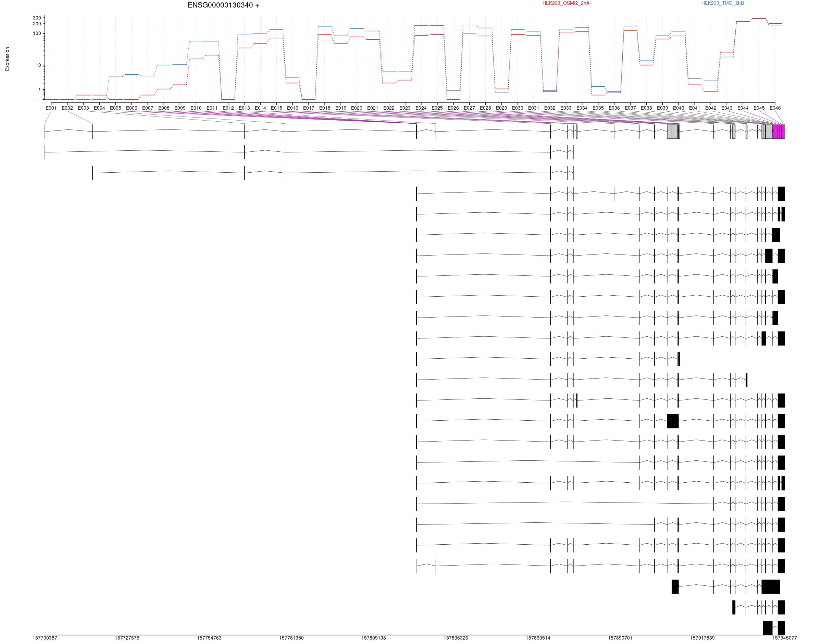Click exon label E009
The width and height of the screenshot is (822, 644).
(180, 108)
